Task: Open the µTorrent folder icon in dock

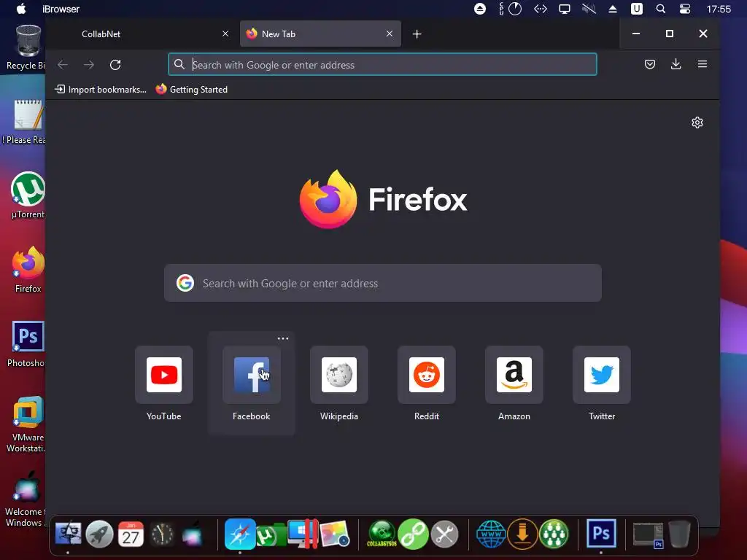Action: click(x=271, y=534)
